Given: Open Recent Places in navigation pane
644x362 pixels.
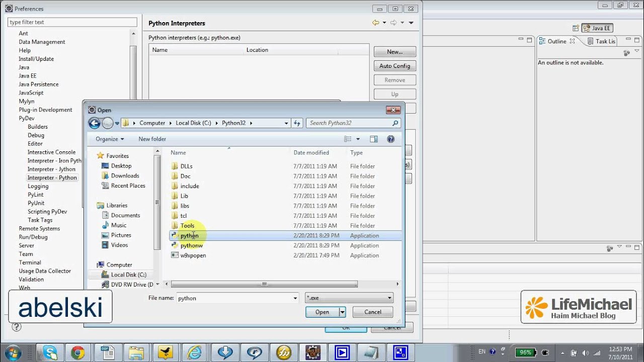Looking at the screenshot, I should [x=128, y=186].
